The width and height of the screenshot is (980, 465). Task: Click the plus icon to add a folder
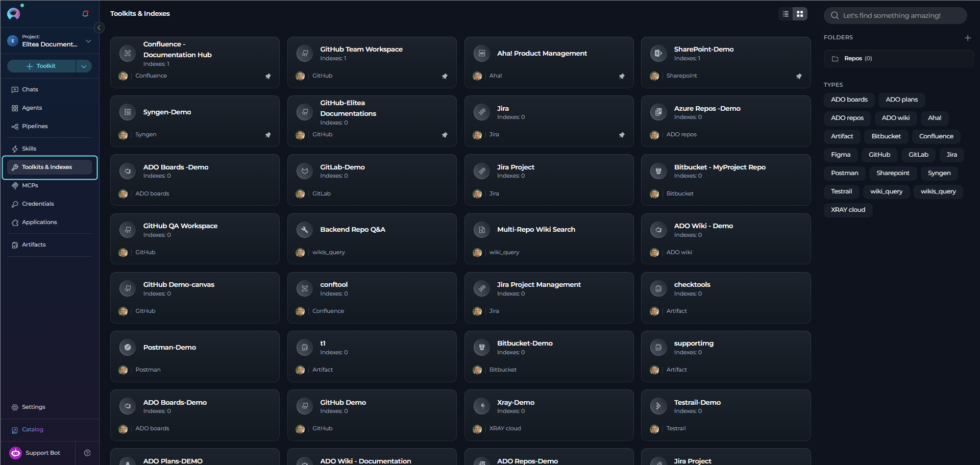(x=967, y=38)
